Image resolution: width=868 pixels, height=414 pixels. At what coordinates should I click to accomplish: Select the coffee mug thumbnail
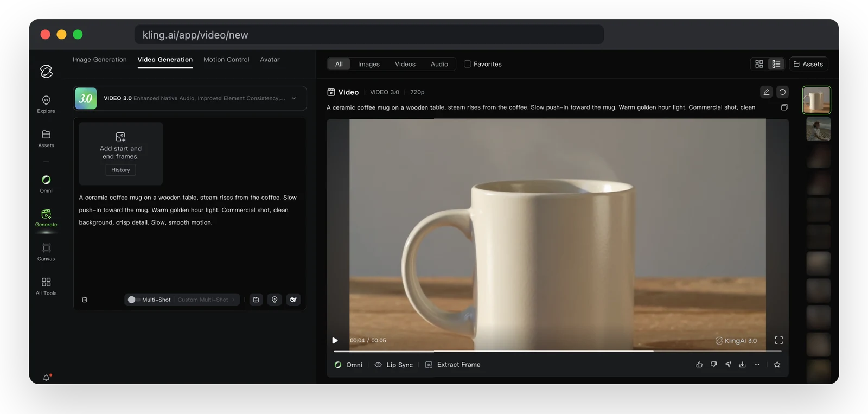pos(816,100)
